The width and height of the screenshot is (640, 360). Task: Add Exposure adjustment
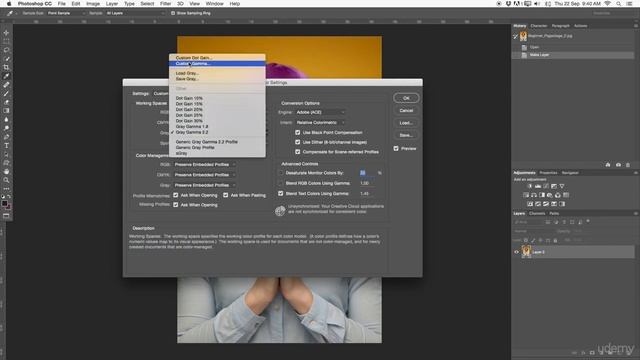554,186
